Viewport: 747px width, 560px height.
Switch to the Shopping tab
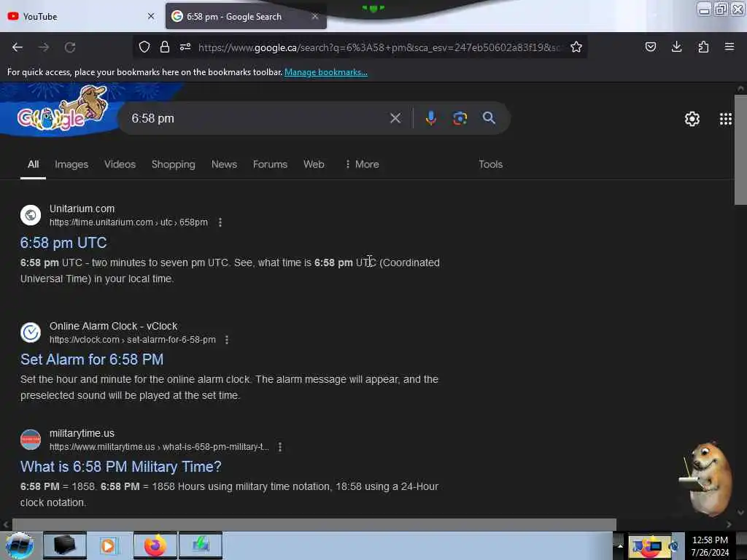(x=174, y=164)
